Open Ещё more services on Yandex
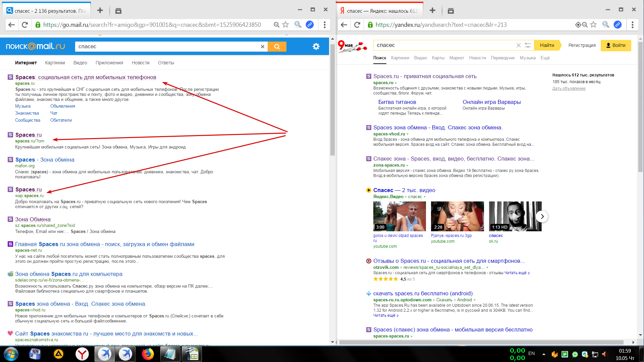The image size is (644, 362). click(x=545, y=58)
